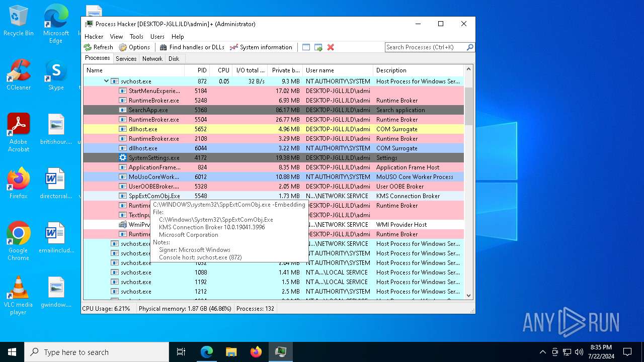The height and width of the screenshot is (362, 644).
Task: Click the Refresh toolbar button
Action: point(98,47)
